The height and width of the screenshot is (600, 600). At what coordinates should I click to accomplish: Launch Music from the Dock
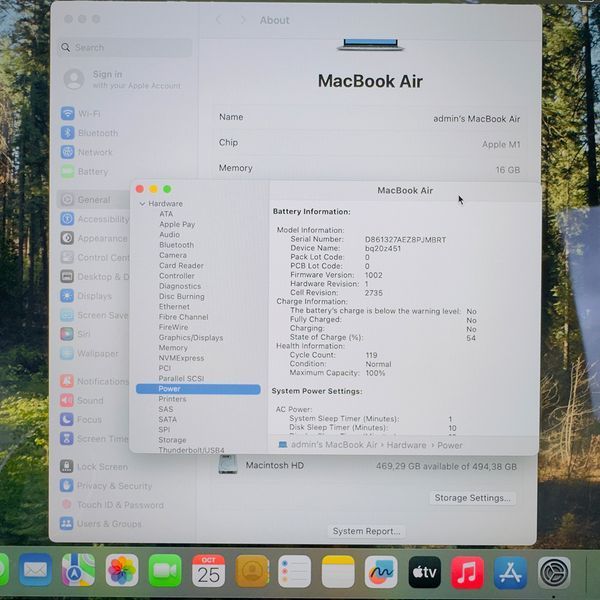point(467,572)
